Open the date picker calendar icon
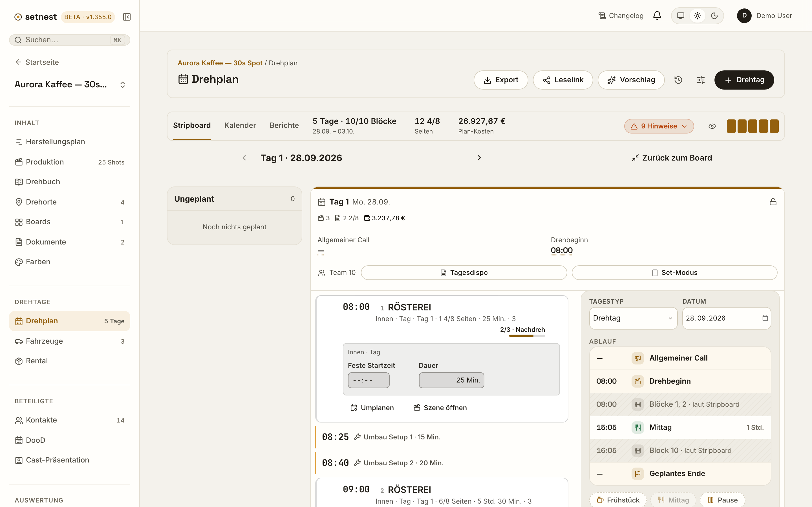The image size is (812, 507). click(x=765, y=318)
